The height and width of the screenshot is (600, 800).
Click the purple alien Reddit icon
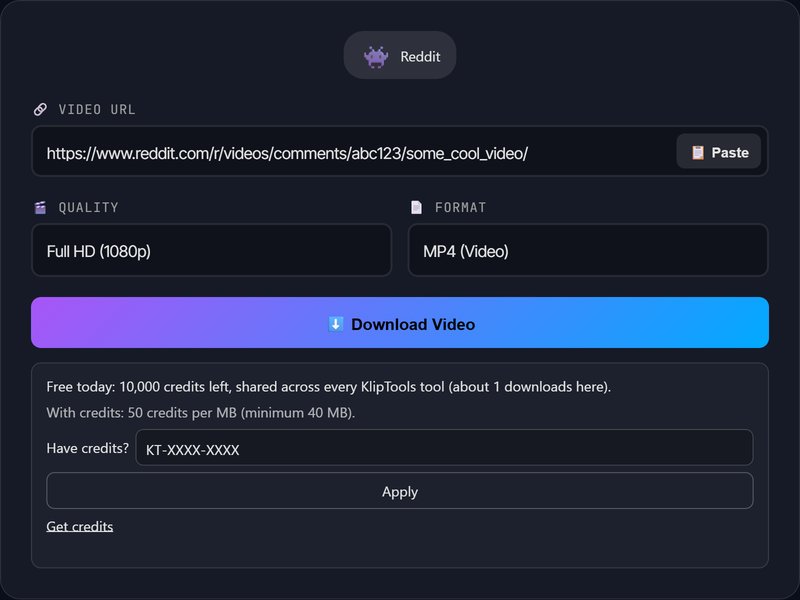click(376, 56)
